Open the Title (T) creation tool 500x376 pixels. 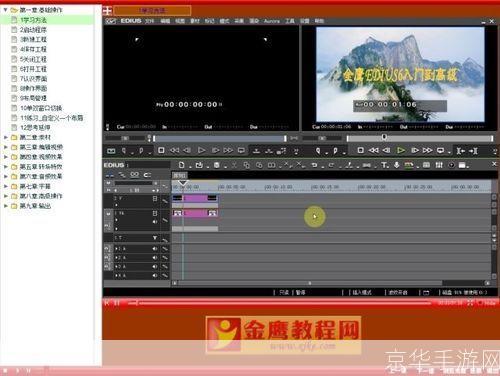pos(384,165)
